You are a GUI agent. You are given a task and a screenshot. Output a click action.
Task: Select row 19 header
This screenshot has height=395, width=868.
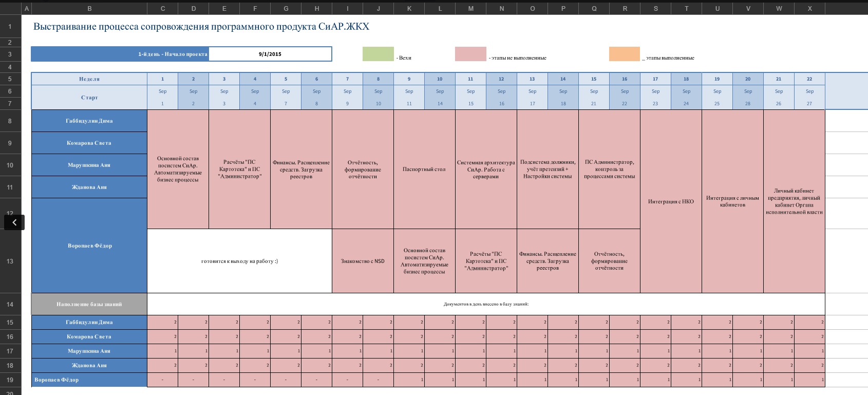pyautogui.click(x=10, y=380)
